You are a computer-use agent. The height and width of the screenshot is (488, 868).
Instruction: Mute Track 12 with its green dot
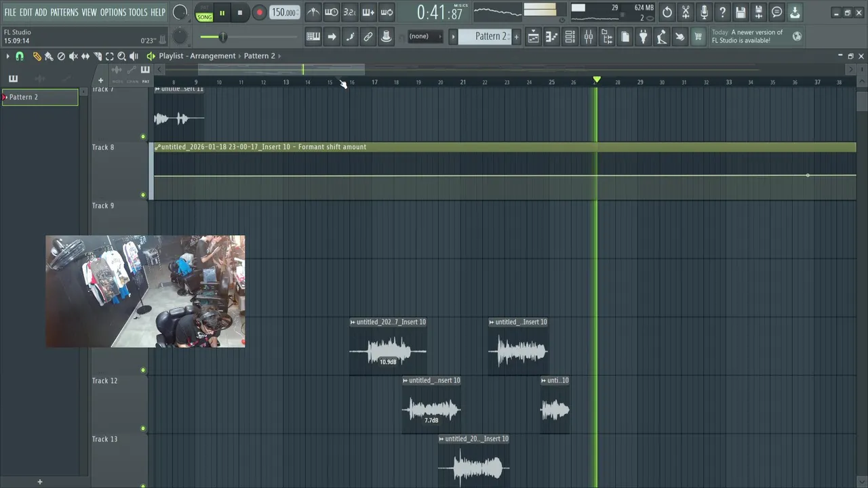pyautogui.click(x=143, y=428)
